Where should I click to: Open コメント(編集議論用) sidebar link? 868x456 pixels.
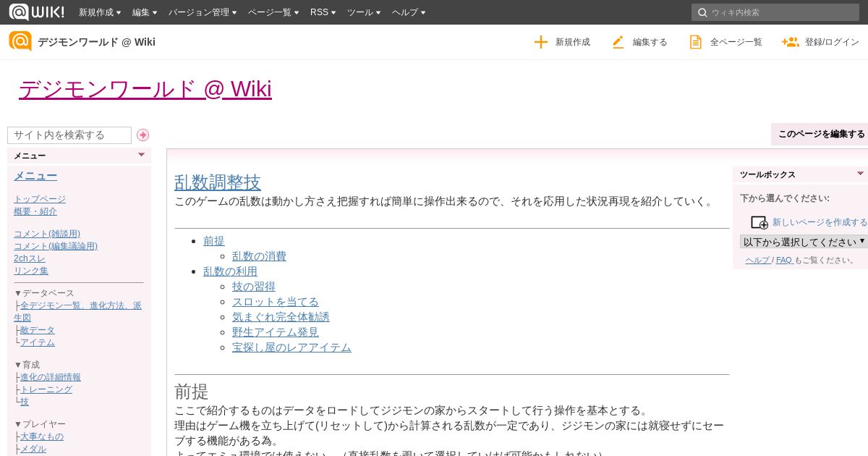click(x=56, y=246)
